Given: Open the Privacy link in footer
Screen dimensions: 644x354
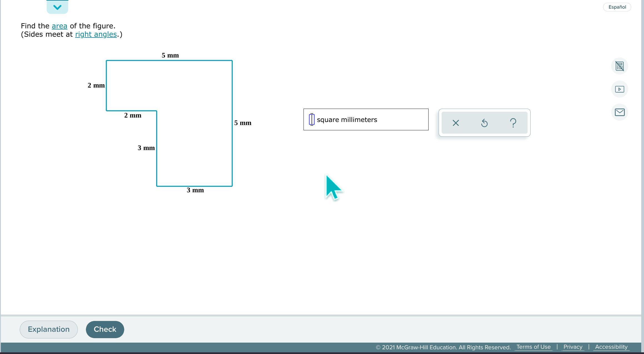Looking at the screenshot, I should coord(573,347).
